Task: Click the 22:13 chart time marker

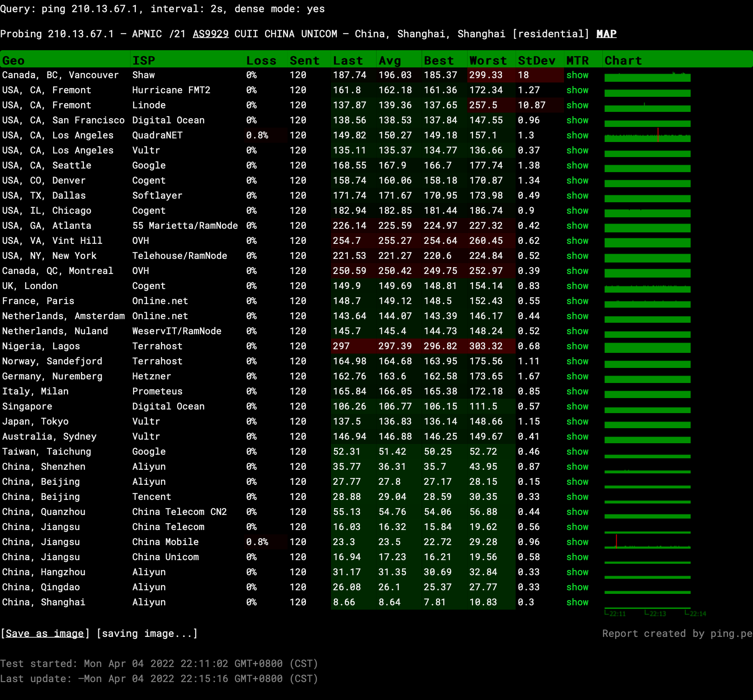Action: click(x=657, y=613)
